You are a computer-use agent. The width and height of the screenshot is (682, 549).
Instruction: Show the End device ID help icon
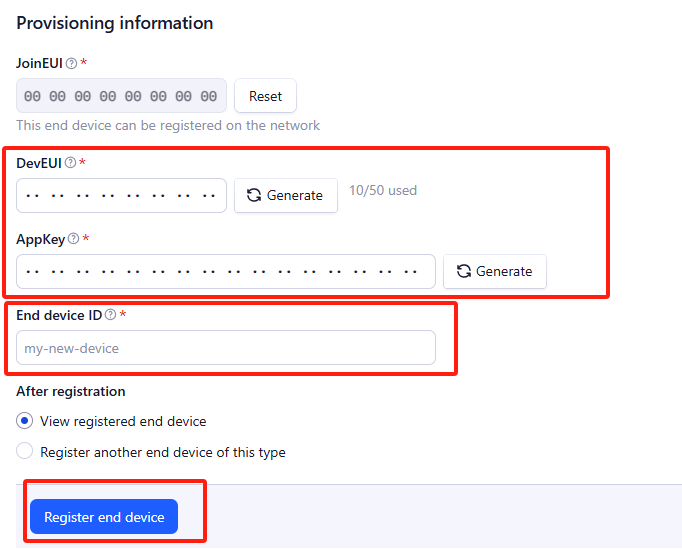tap(111, 315)
